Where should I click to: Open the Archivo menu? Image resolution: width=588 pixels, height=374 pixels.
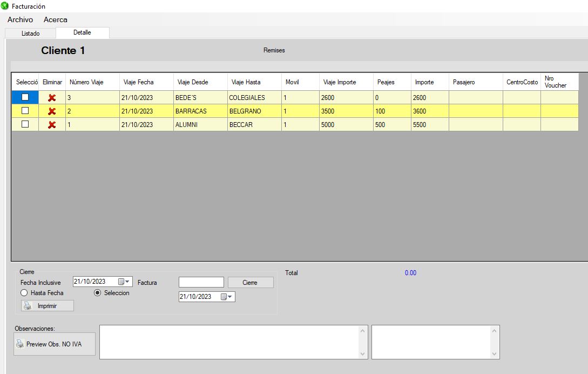[21, 19]
